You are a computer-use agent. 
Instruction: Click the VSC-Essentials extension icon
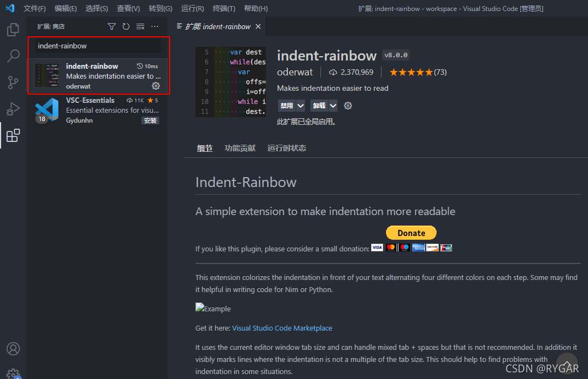coord(47,110)
